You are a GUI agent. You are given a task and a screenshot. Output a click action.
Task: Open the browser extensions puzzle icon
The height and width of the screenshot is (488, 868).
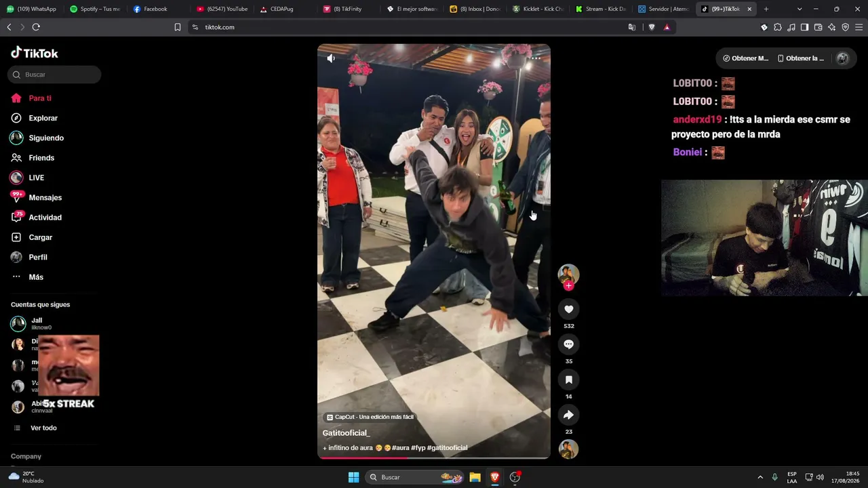pos(778,27)
